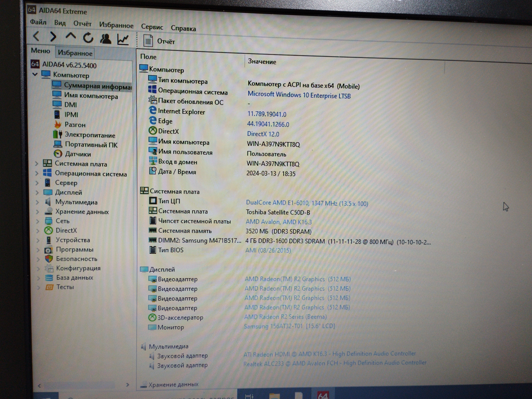Select the Edge row icon
Image resolution: width=532 pixels, height=399 pixels.
(x=153, y=120)
